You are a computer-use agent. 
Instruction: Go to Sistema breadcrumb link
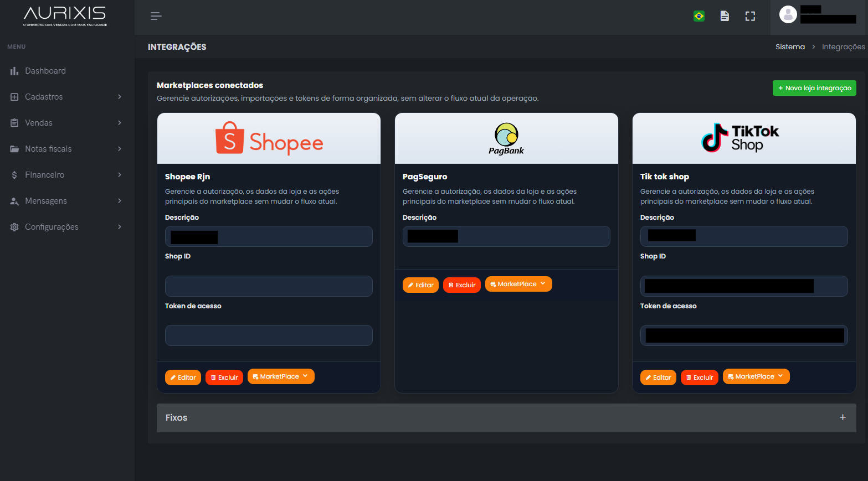790,47
